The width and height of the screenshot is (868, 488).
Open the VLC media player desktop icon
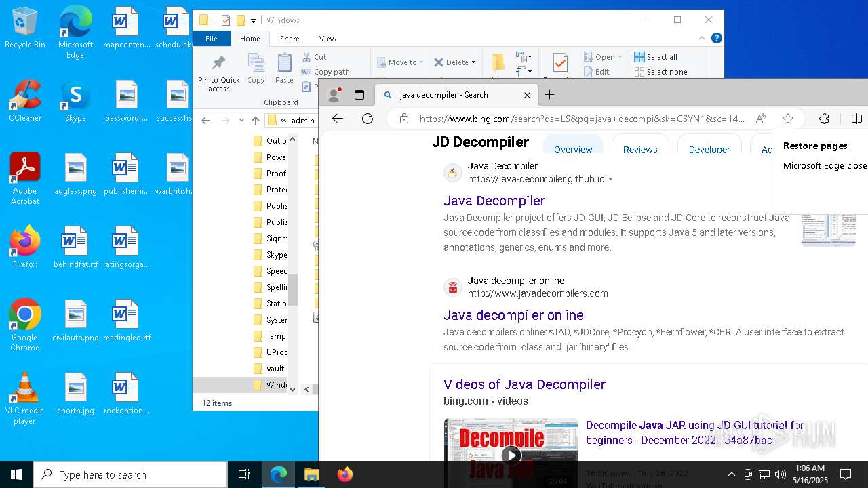tap(24, 399)
